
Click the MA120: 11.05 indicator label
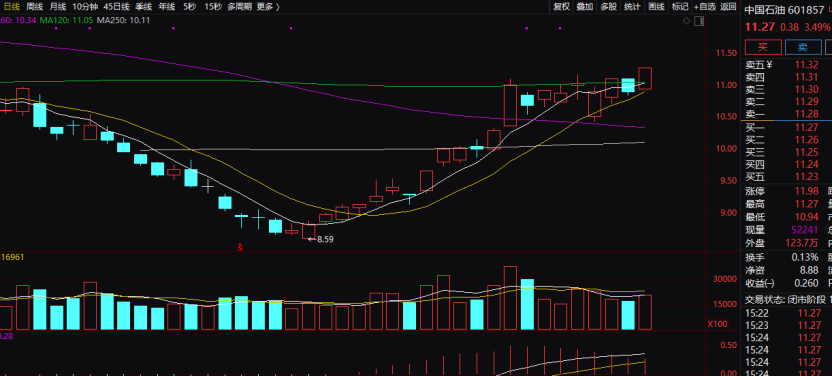(66, 20)
